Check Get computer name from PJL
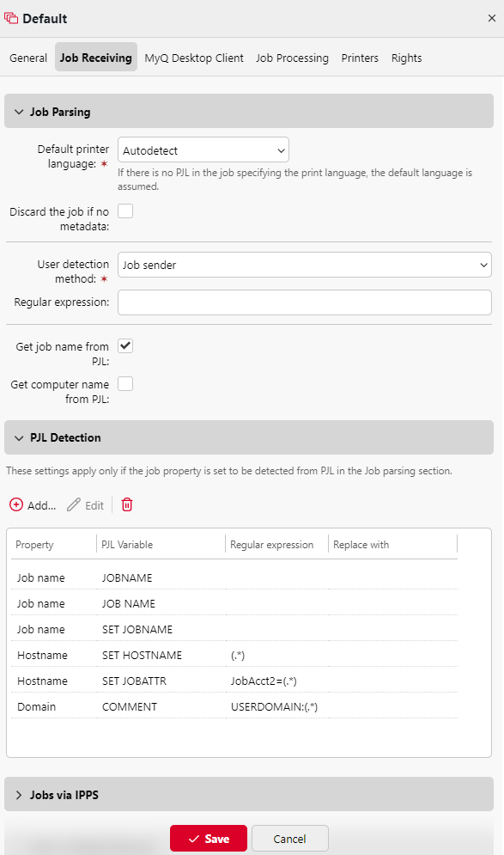504x855 pixels. [x=125, y=383]
